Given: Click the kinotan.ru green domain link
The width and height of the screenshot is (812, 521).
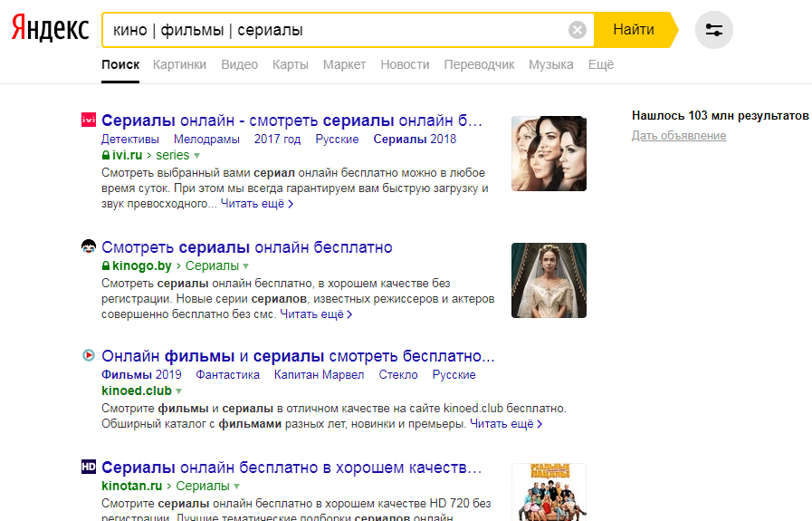Looking at the screenshot, I should click(x=132, y=487).
